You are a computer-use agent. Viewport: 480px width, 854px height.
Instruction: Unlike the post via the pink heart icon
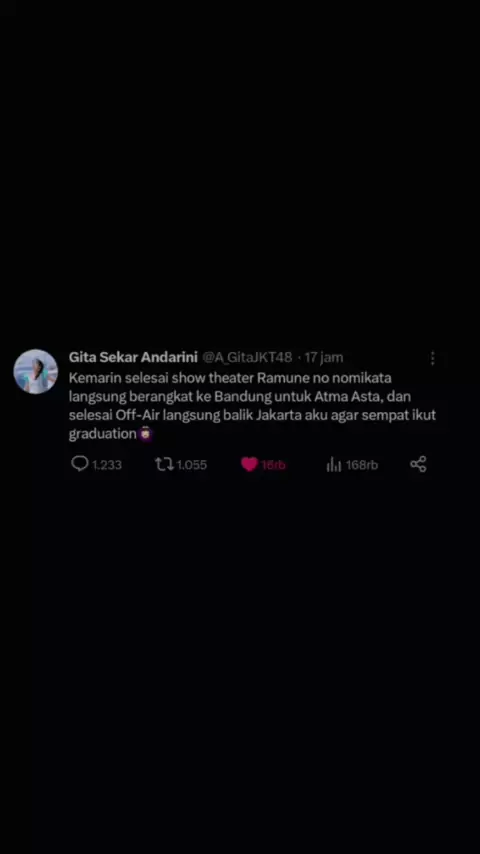click(249, 464)
